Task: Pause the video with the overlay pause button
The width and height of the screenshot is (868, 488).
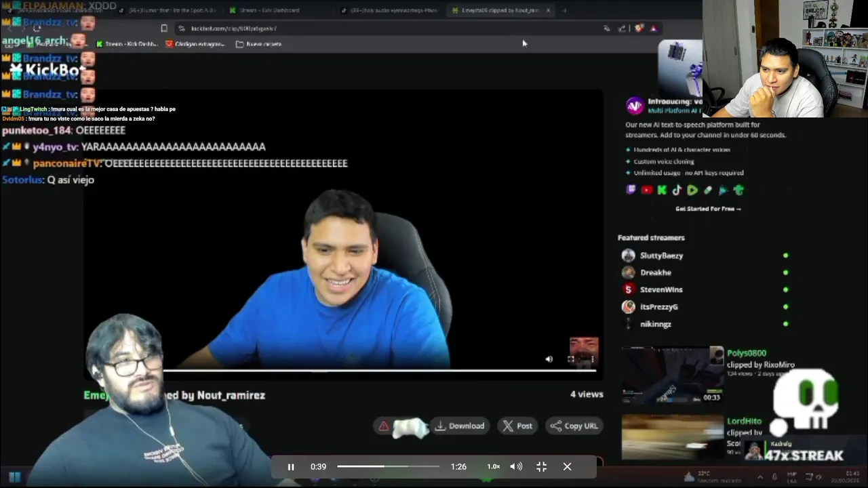Action: tap(290, 466)
